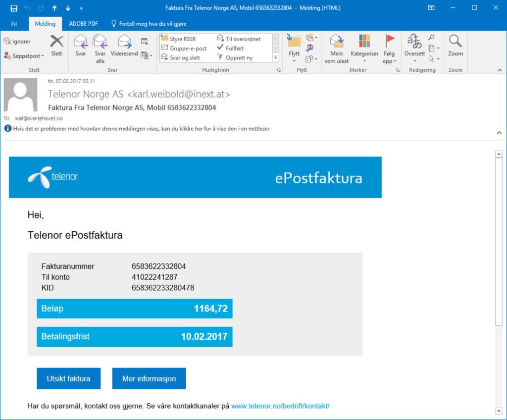Run the Svar og slett quick step
Viewport: 507px width, 420px height.
[x=181, y=57]
